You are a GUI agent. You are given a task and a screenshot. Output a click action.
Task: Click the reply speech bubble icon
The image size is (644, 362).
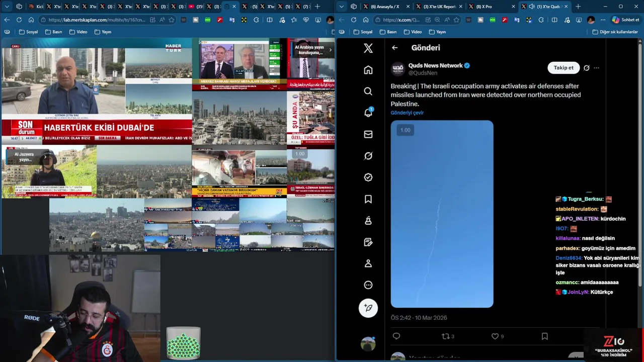[396, 336]
